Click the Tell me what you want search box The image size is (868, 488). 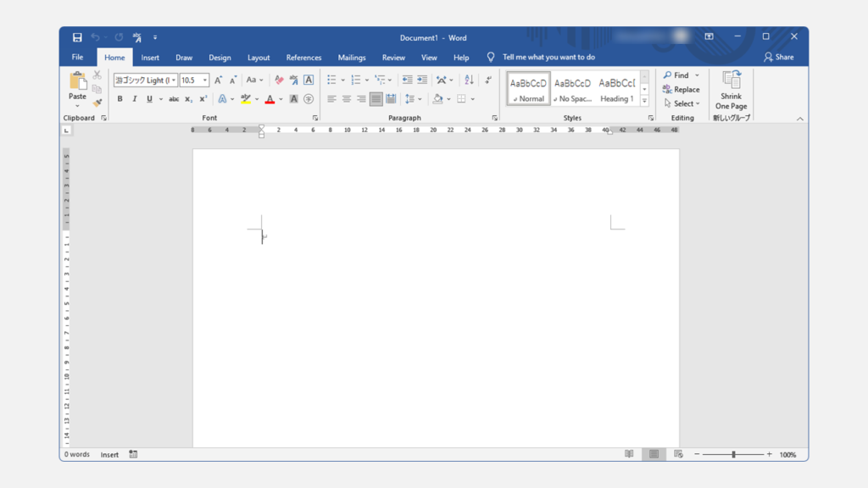click(x=548, y=58)
